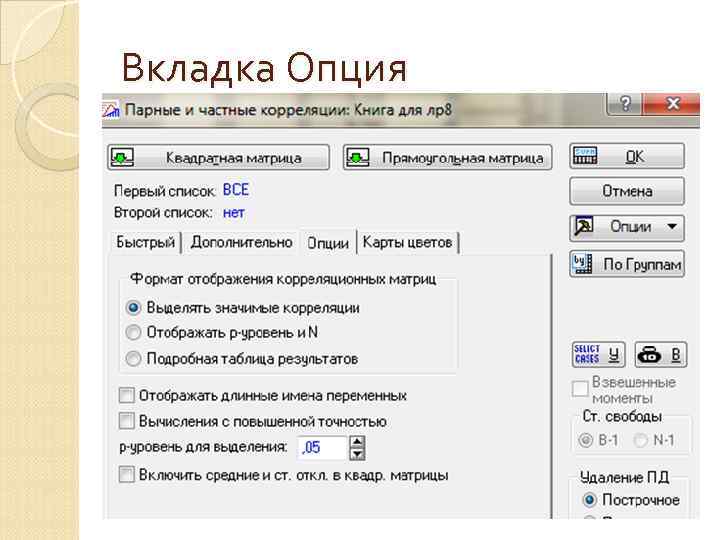
Task: Click the green arrow icon on Прямоугольная матрица
Action: pyautogui.click(x=358, y=158)
